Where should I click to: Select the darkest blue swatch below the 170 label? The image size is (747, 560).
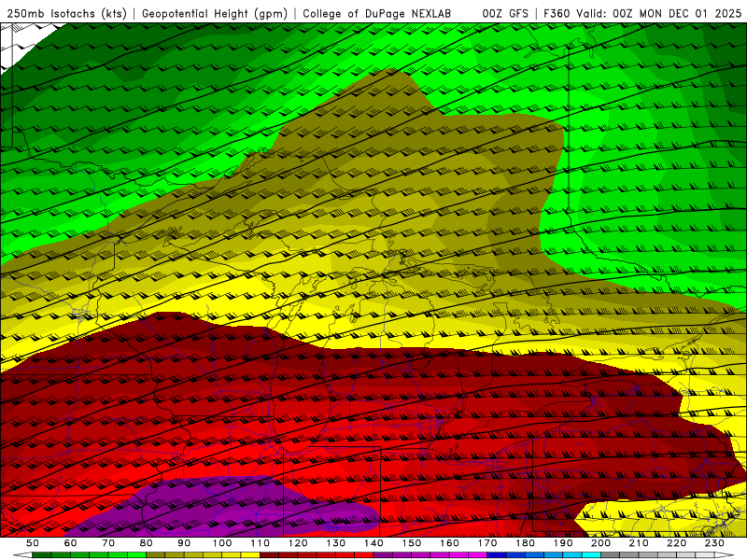(497, 555)
